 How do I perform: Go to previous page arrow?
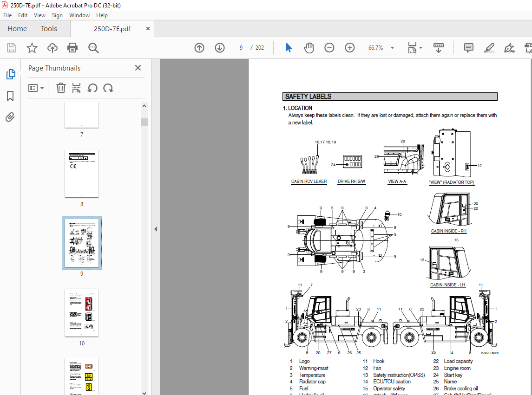[199, 48]
